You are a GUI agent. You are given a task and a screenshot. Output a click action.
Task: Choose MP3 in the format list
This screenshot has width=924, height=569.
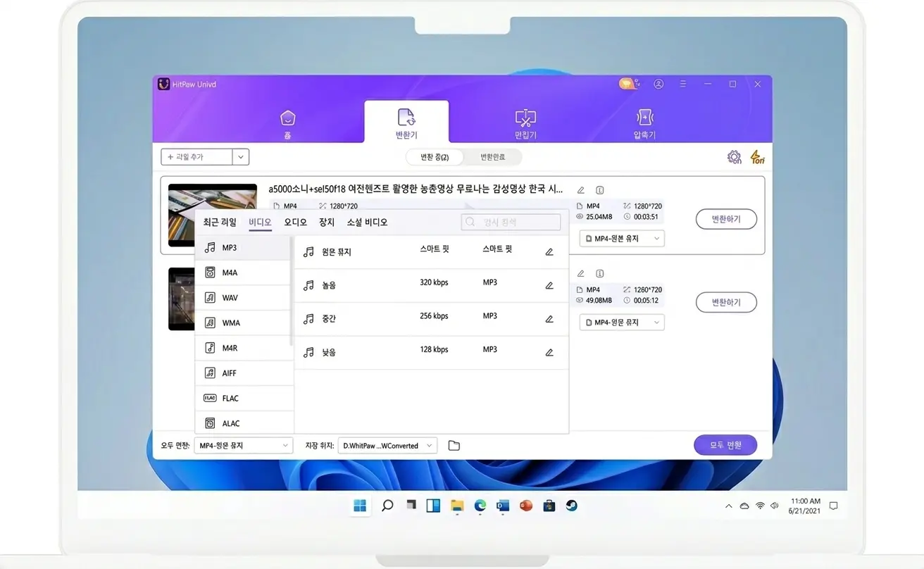243,248
